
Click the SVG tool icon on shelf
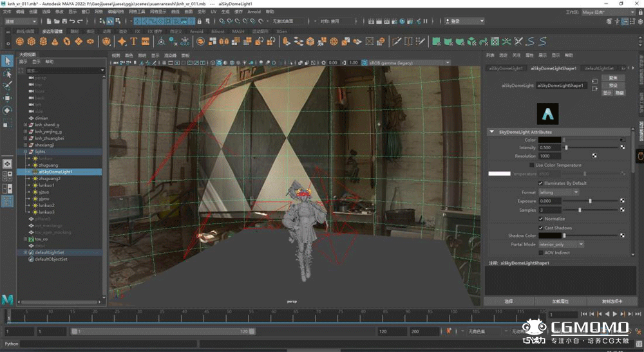pyautogui.click(x=146, y=41)
